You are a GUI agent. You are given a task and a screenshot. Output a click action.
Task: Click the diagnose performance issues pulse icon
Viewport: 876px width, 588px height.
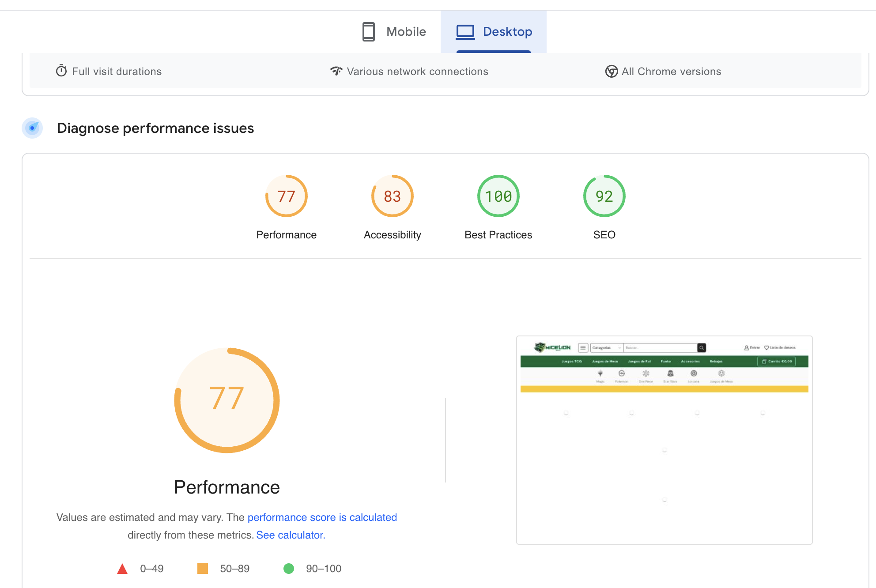pos(32,127)
